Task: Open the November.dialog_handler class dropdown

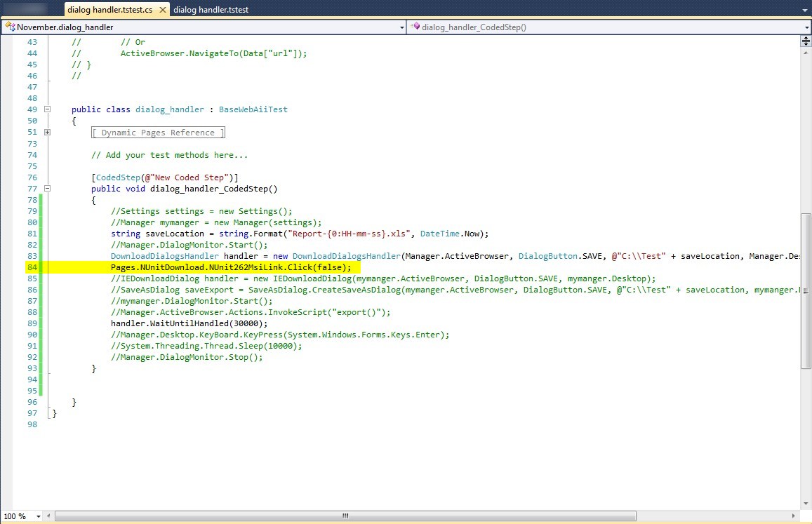Action: [x=402, y=27]
